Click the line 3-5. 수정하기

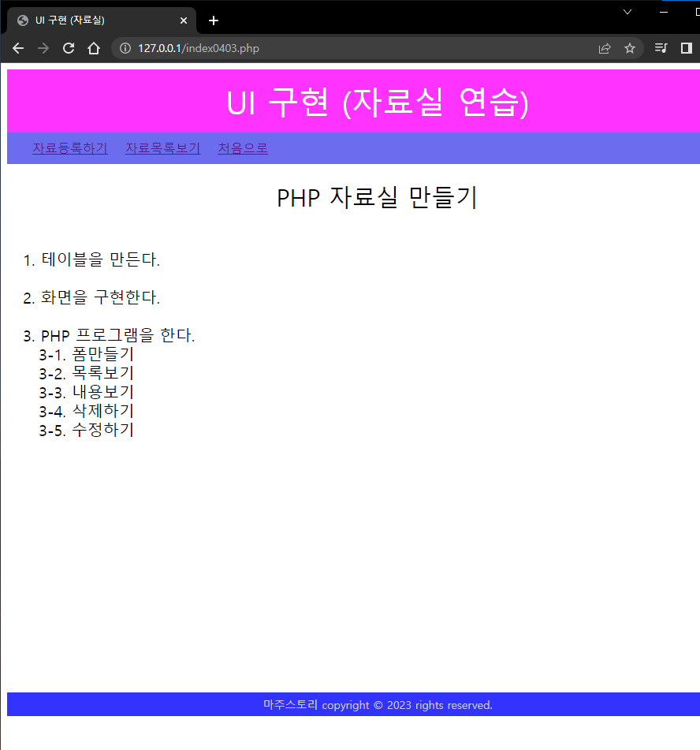pos(87,430)
